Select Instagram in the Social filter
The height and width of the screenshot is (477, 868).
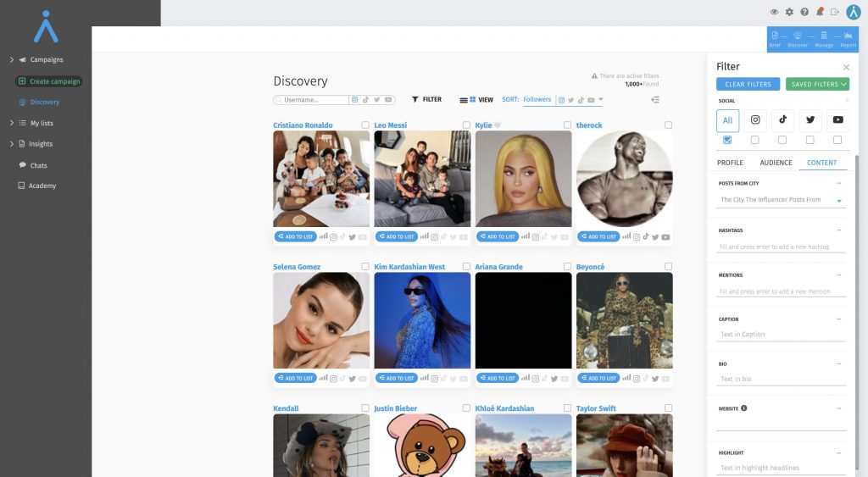755,120
